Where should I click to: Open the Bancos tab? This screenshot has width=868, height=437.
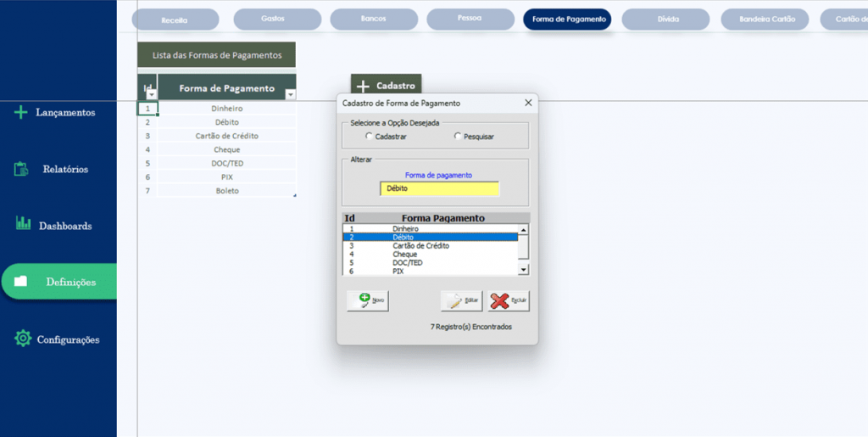click(374, 19)
